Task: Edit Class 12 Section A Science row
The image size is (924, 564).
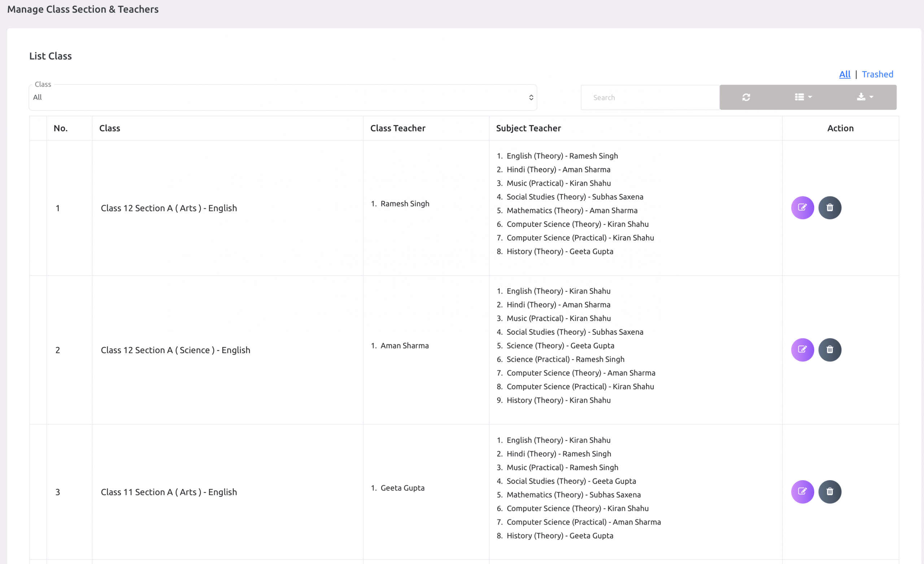Action: 802,350
